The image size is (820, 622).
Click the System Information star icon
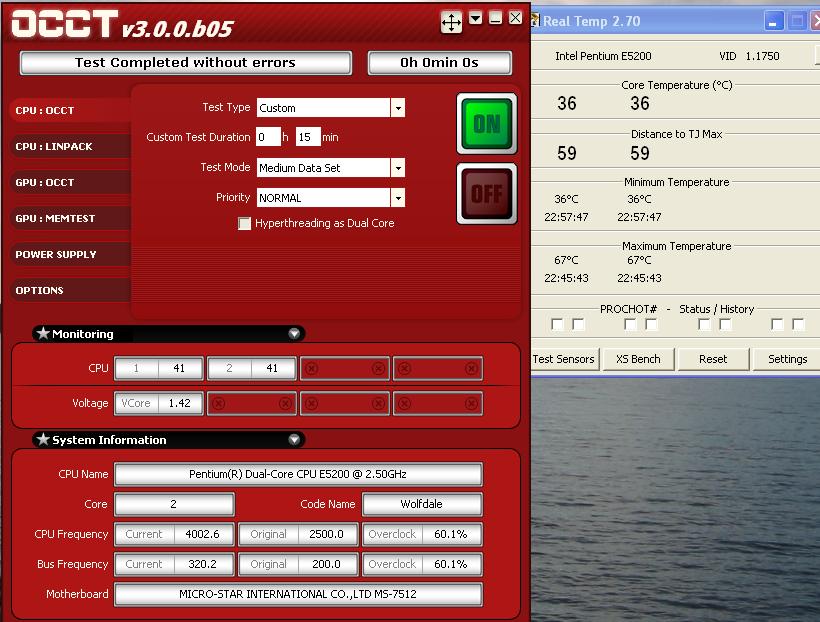coord(43,439)
